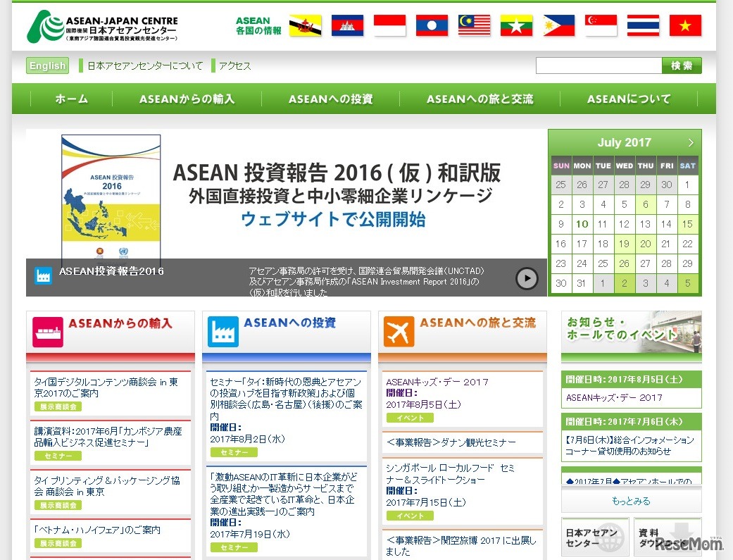
Task: Open the アクセス link
Action: [x=234, y=66]
